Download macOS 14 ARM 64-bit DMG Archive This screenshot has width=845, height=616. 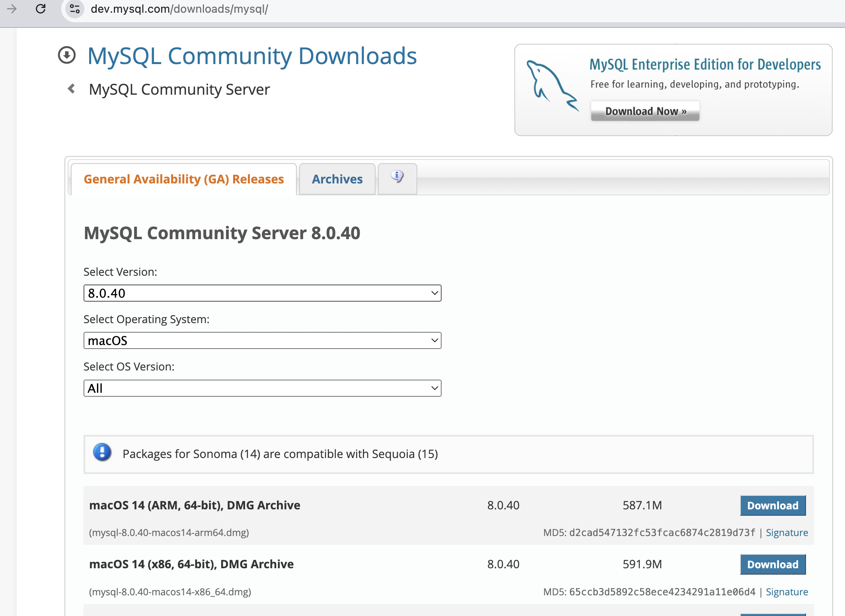(x=773, y=505)
